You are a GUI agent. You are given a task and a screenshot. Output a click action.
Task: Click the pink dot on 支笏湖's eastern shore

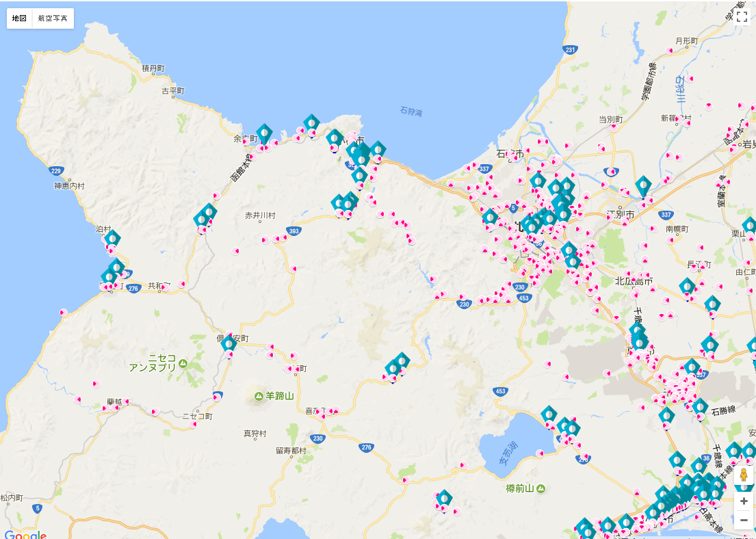[540, 453]
